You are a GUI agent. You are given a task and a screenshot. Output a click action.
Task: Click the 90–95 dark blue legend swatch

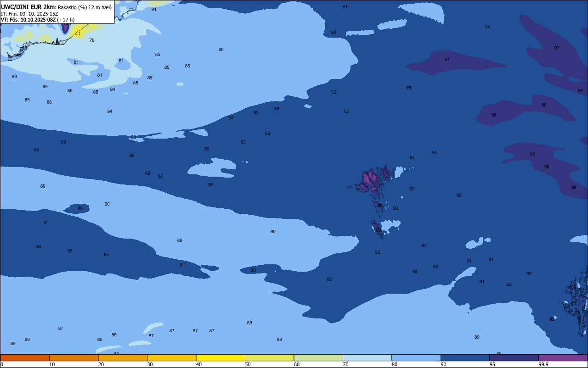[x=465, y=357]
